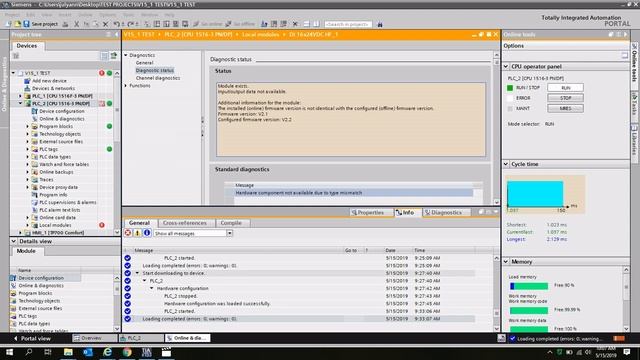640x360 pixels.
Task: Open File Explorer from the taskbar
Action: point(68,352)
